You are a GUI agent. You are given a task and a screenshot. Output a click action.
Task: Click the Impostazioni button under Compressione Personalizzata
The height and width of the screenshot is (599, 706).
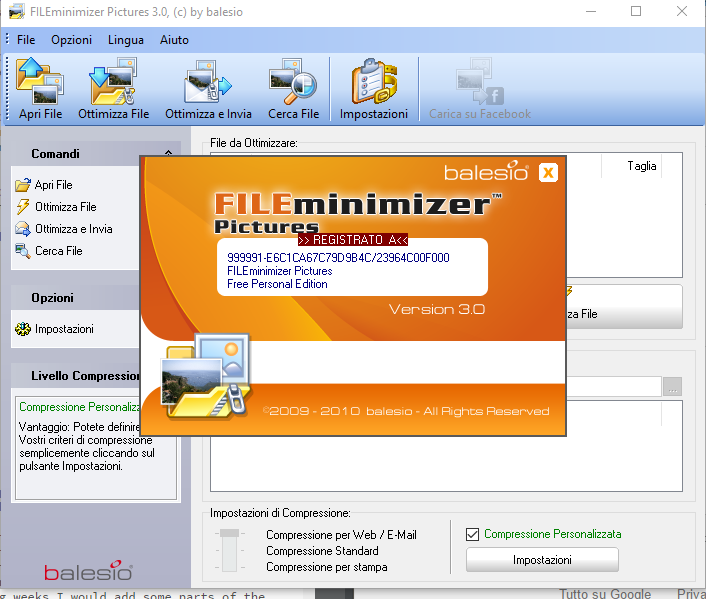(542, 560)
